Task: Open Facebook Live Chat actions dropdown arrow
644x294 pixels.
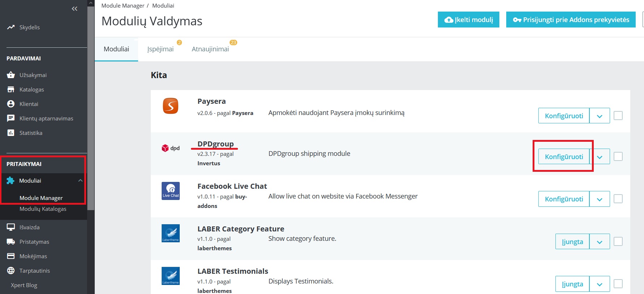Action: pyautogui.click(x=600, y=199)
